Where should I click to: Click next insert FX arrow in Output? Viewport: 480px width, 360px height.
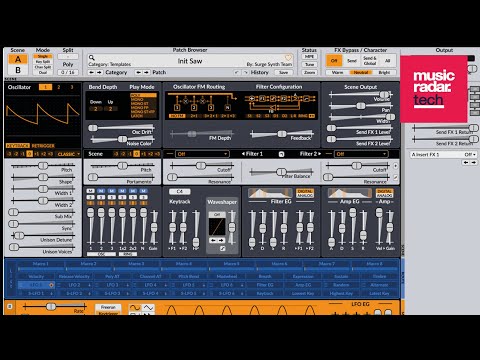point(474,162)
